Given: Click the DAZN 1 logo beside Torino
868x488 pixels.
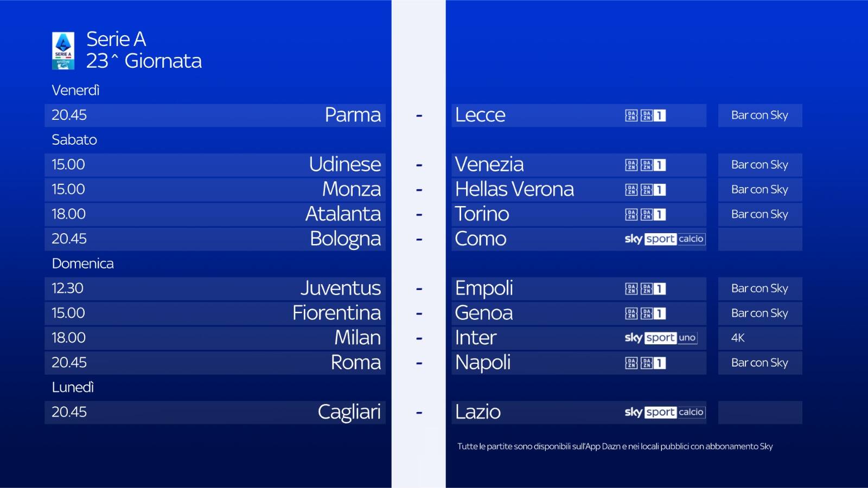Looking at the screenshot, I should click(645, 215).
